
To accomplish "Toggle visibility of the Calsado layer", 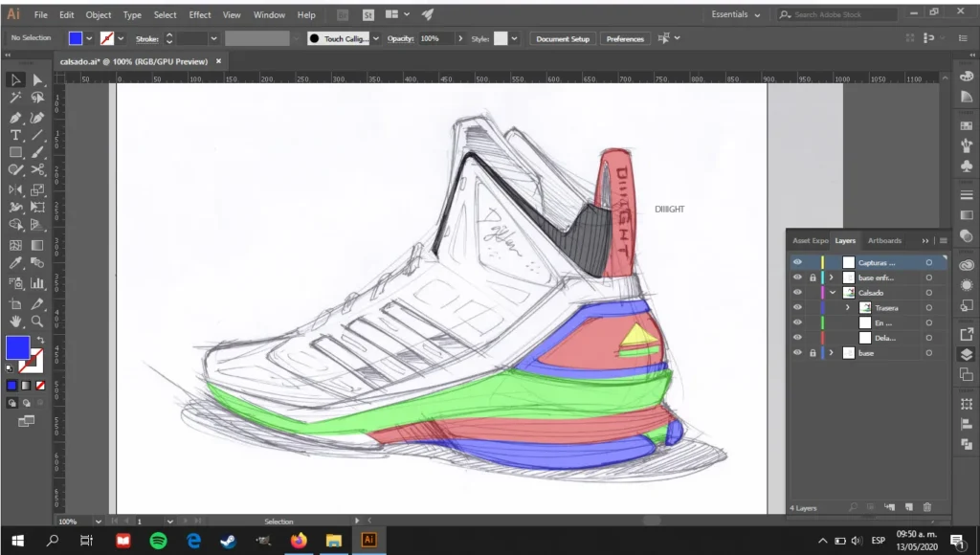I will (797, 293).
